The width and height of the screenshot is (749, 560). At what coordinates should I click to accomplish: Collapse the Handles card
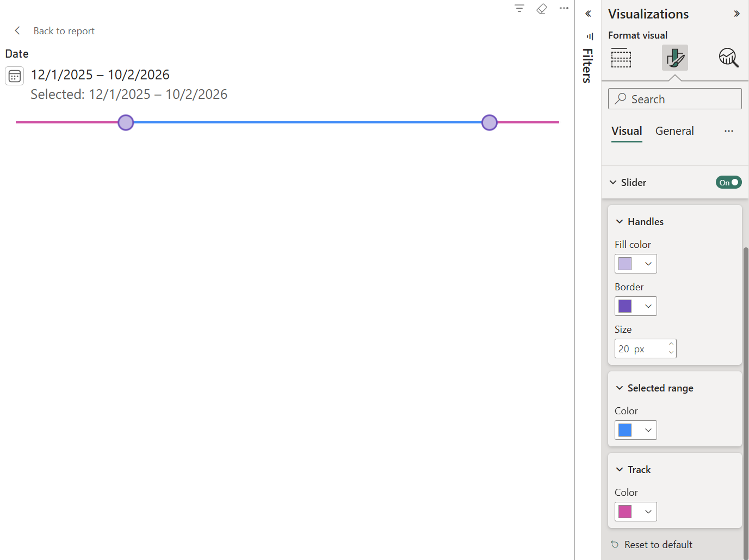pos(620,222)
